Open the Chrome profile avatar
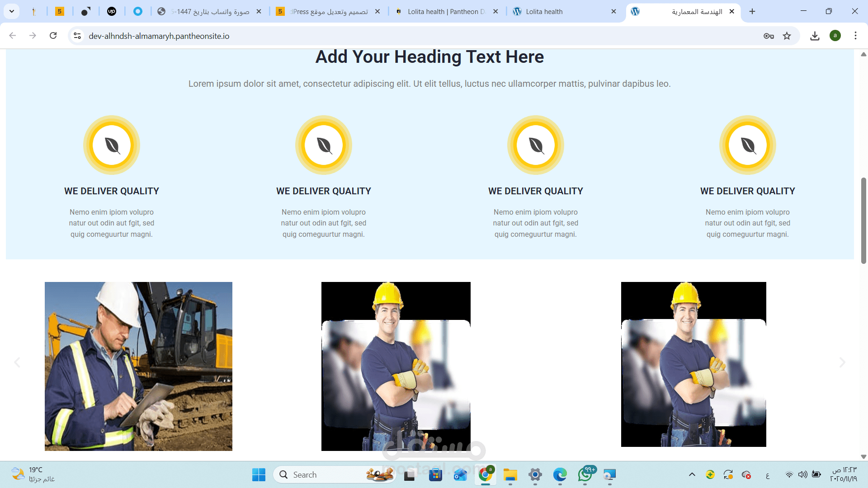The width and height of the screenshot is (868, 488). (x=835, y=36)
